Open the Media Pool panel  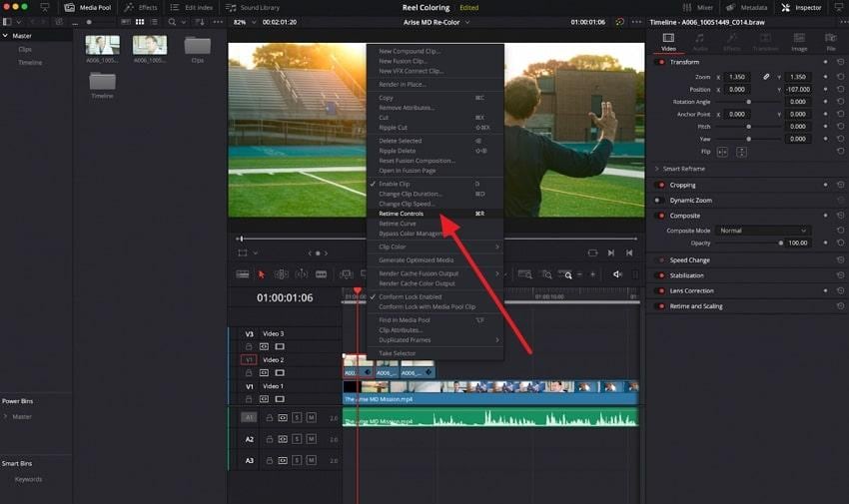pos(88,8)
